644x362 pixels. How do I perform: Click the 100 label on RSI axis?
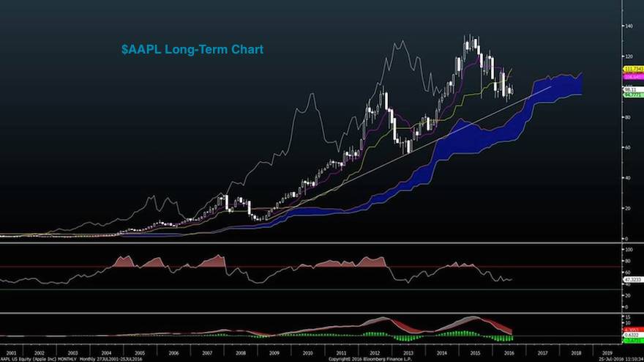click(x=629, y=250)
